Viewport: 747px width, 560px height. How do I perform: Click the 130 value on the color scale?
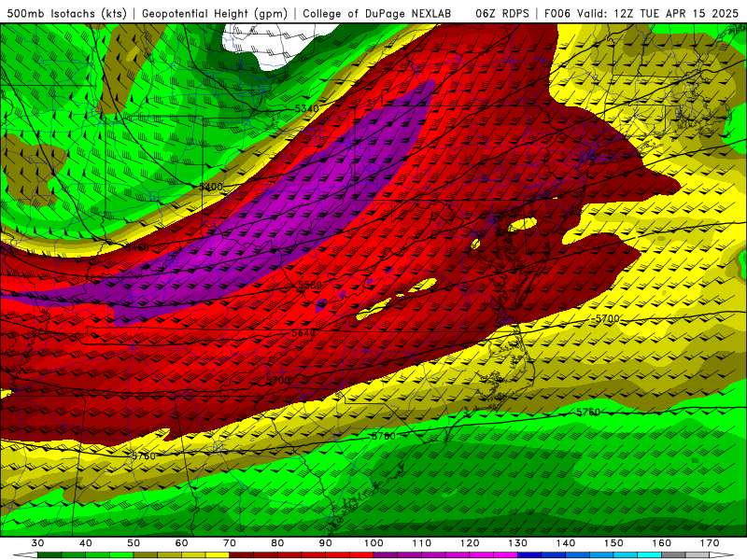tap(518, 543)
